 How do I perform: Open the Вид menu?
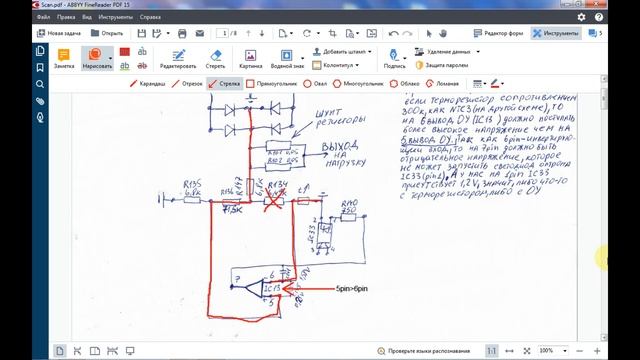coord(87,17)
